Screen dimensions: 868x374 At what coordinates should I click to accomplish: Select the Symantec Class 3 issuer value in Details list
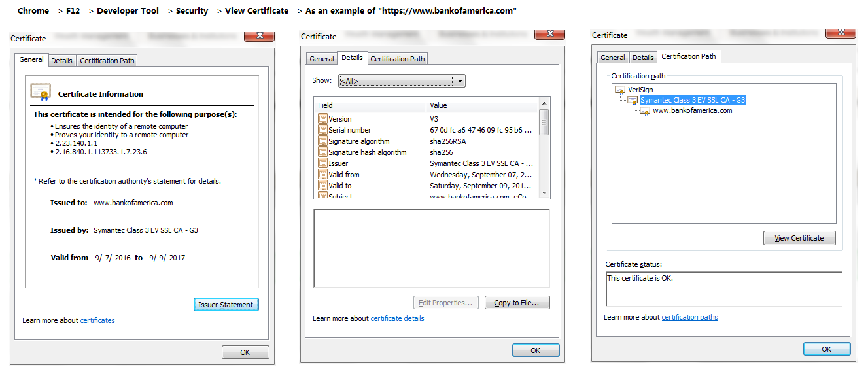pos(481,163)
